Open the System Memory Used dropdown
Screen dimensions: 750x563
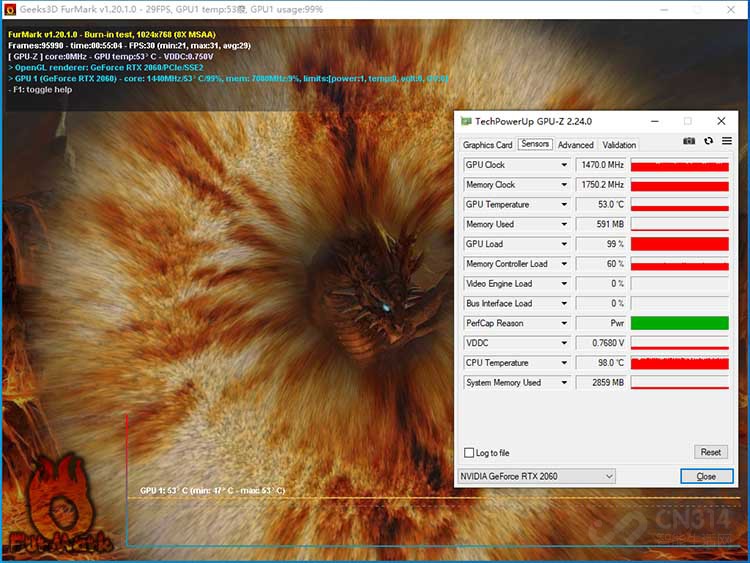[x=564, y=383]
